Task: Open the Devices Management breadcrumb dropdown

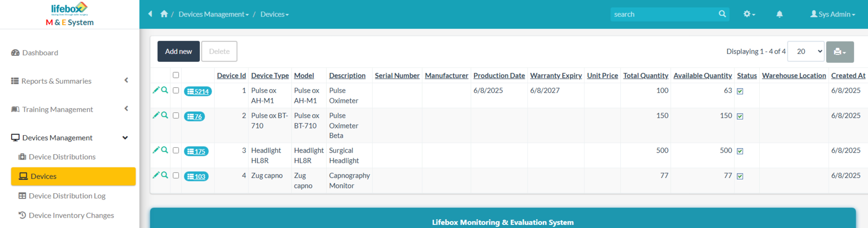Action: tap(214, 14)
